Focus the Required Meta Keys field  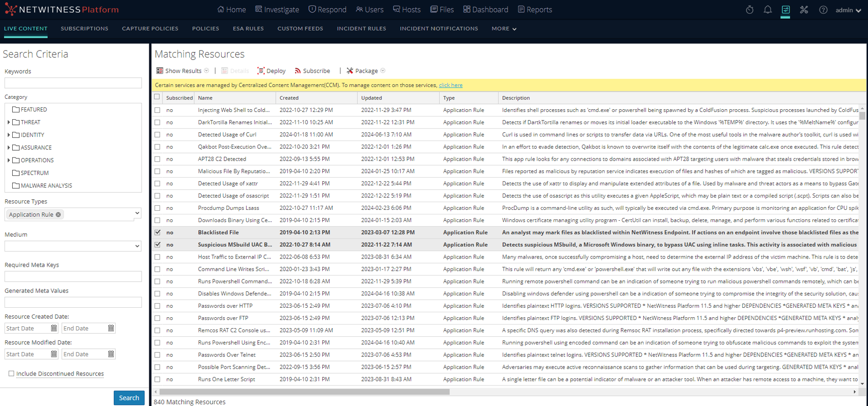pyautogui.click(x=73, y=276)
